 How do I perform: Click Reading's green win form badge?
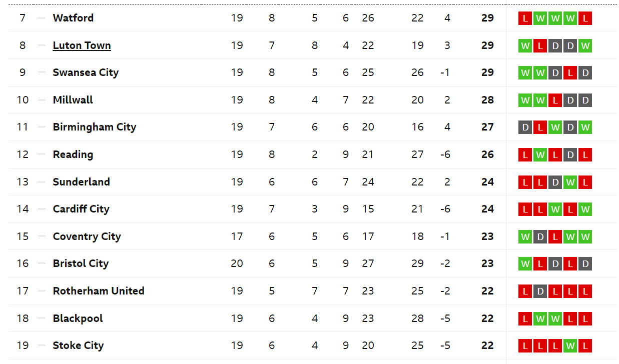540,155
